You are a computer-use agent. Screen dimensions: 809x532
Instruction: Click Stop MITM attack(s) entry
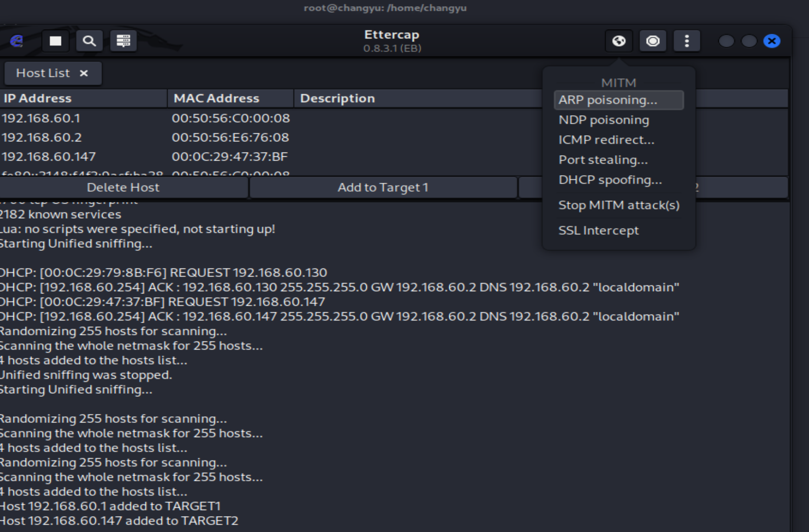pyautogui.click(x=618, y=205)
